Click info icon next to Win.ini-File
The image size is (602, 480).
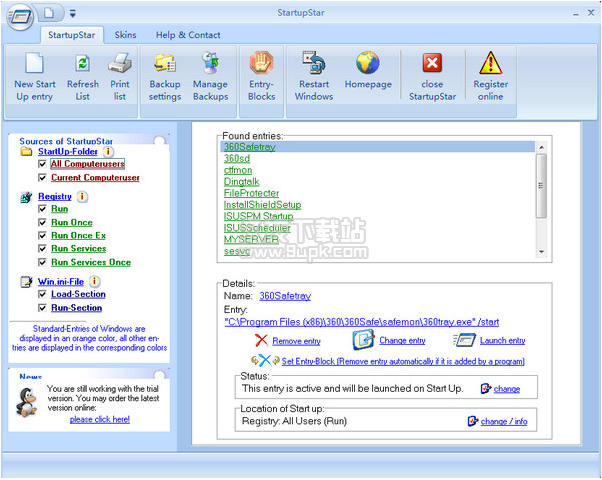(x=94, y=281)
